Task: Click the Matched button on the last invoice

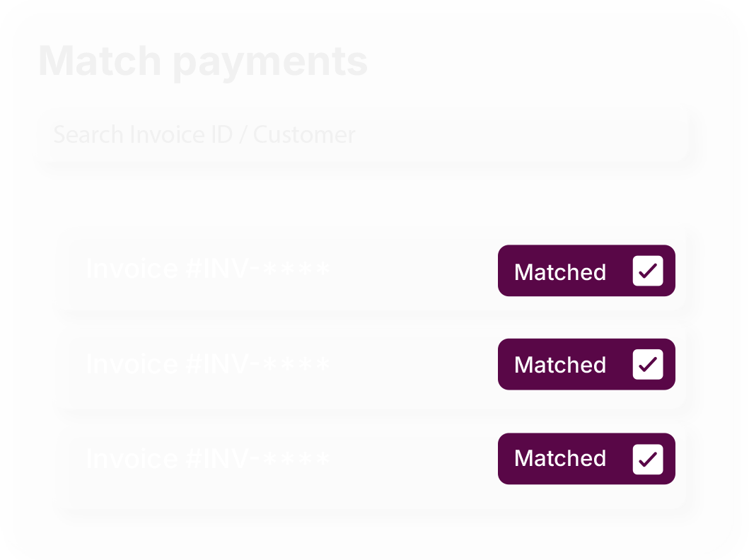Action: pos(560,459)
